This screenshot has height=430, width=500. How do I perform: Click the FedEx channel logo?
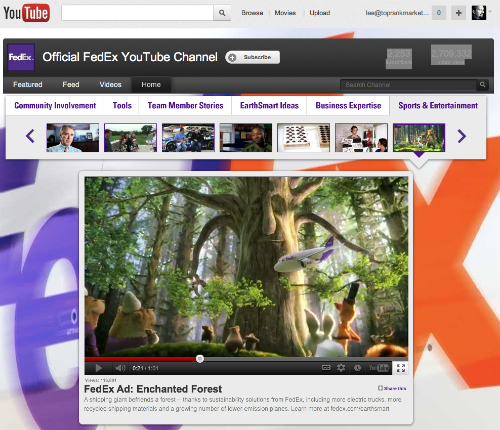[x=21, y=57]
